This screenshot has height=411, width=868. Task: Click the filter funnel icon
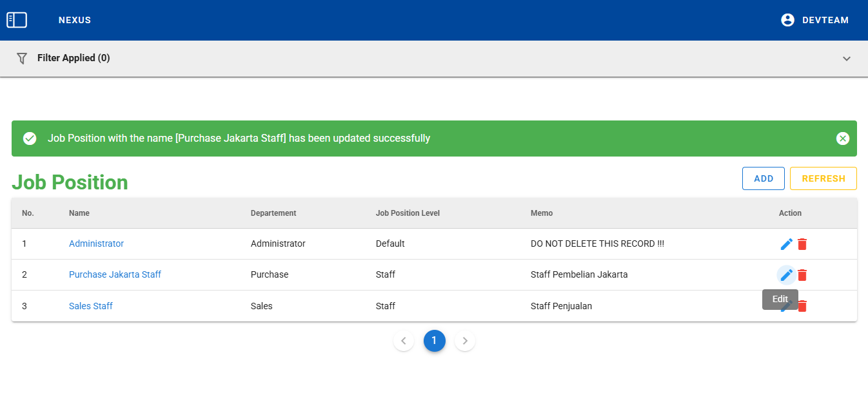(22, 58)
